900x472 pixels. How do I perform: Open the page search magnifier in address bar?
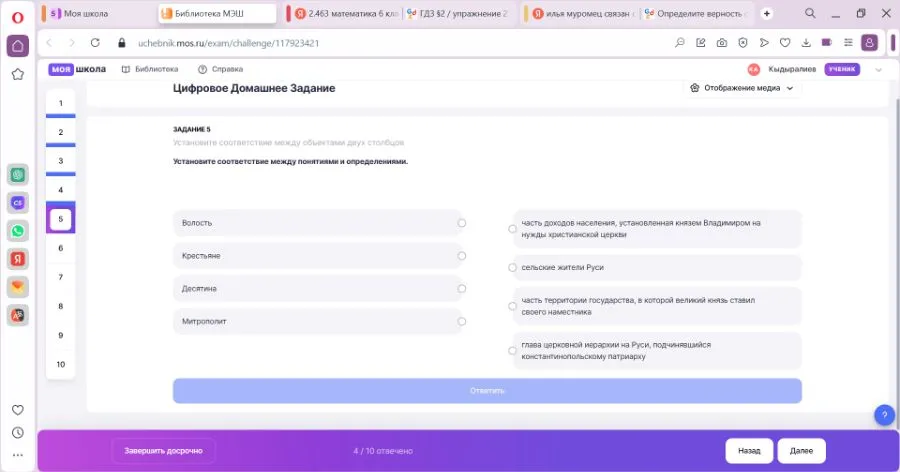(680, 42)
